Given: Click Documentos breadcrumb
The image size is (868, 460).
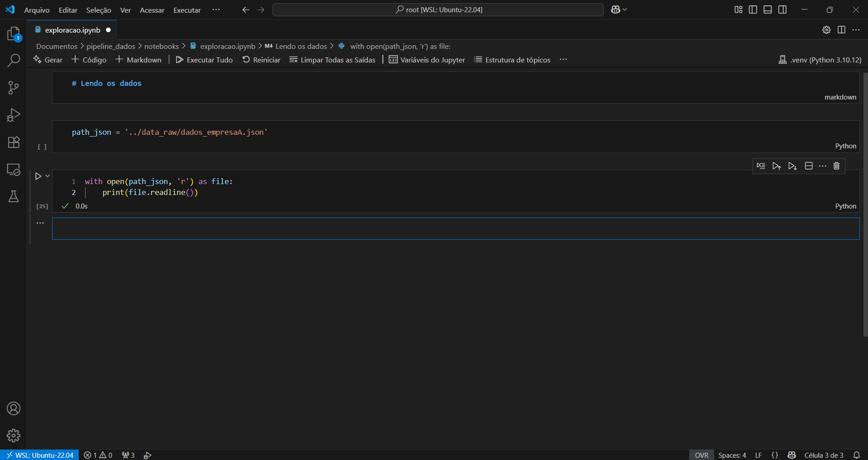Looking at the screenshot, I should click(57, 46).
